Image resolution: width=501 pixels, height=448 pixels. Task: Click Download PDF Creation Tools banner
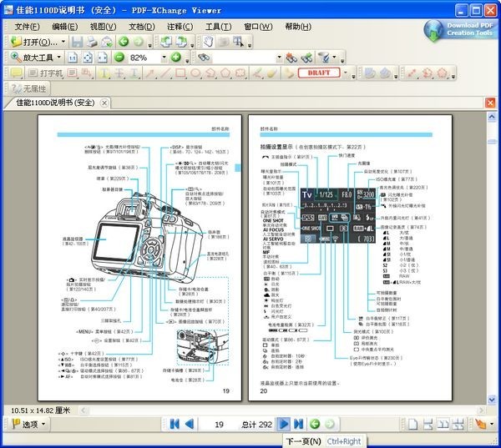click(x=462, y=30)
